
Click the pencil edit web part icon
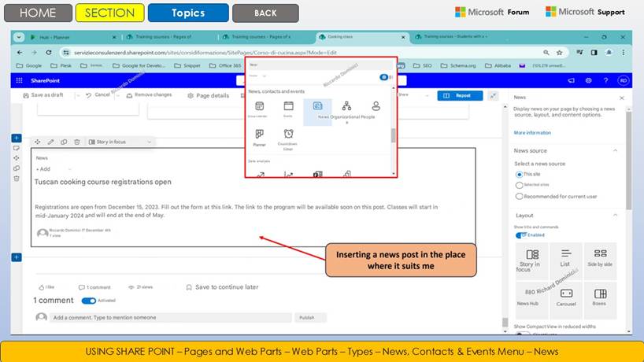(51, 142)
